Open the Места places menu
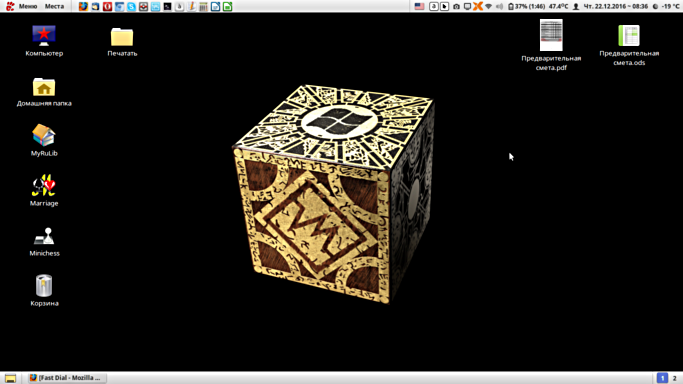 click(54, 7)
